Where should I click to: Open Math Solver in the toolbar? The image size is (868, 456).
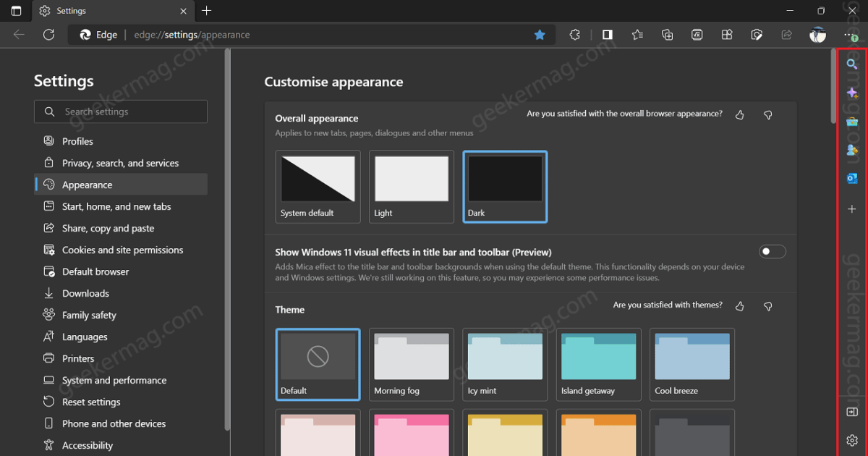pyautogui.click(x=697, y=34)
